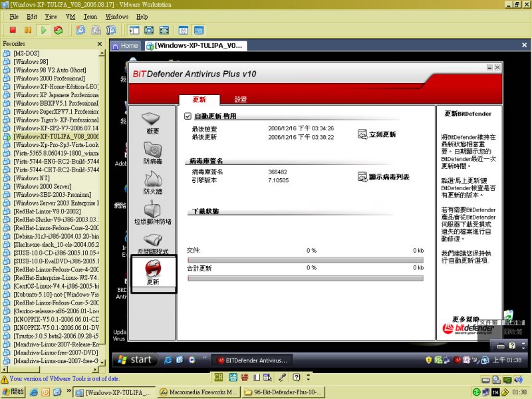Click the 合計更新 total progress bar

[x=305, y=278]
